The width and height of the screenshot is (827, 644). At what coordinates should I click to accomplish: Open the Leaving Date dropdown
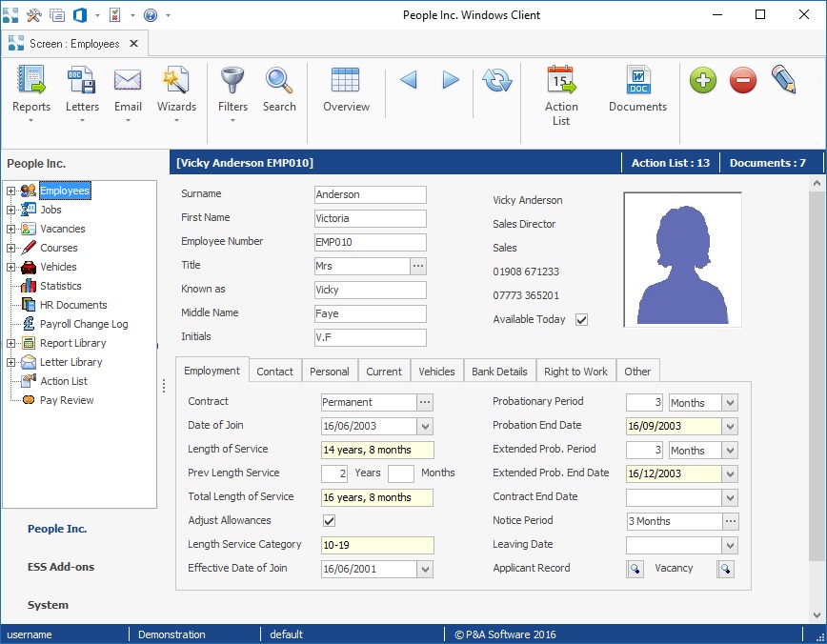[x=730, y=545]
